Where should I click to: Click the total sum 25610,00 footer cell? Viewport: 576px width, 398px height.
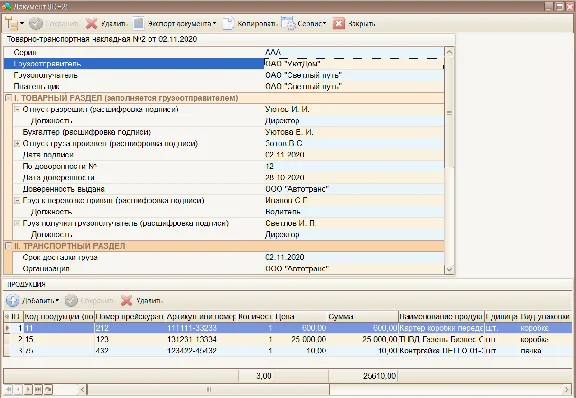[363, 376]
